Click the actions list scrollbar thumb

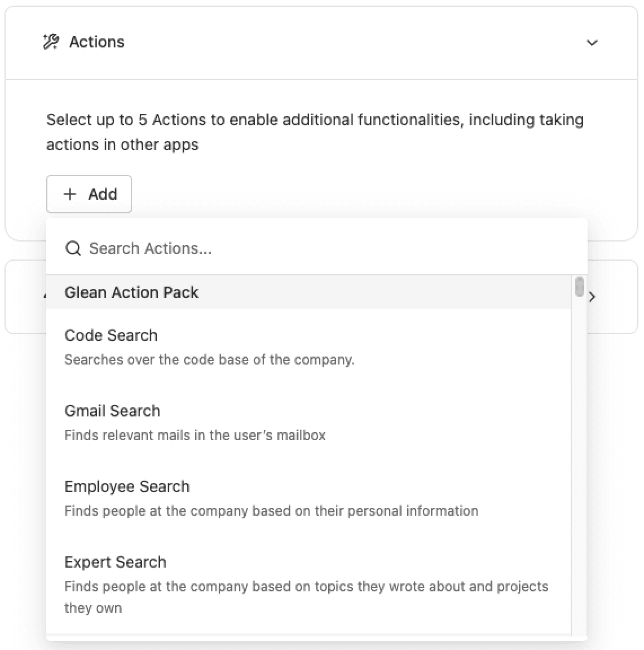coord(579,287)
